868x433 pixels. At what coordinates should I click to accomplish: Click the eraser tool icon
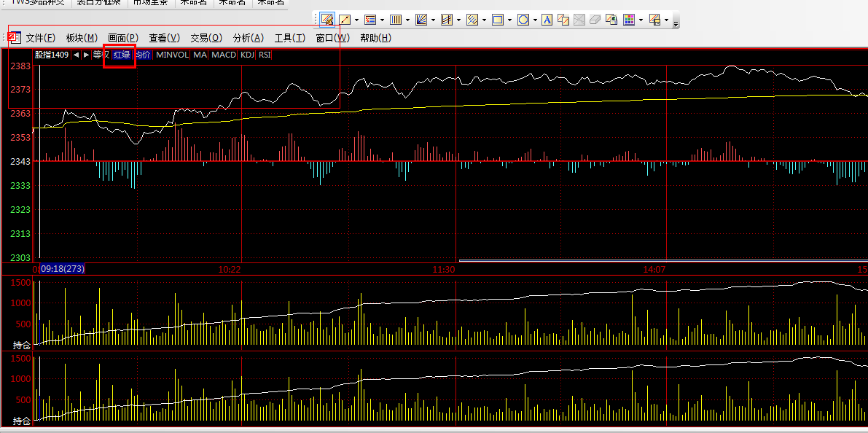[x=595, y=20]
